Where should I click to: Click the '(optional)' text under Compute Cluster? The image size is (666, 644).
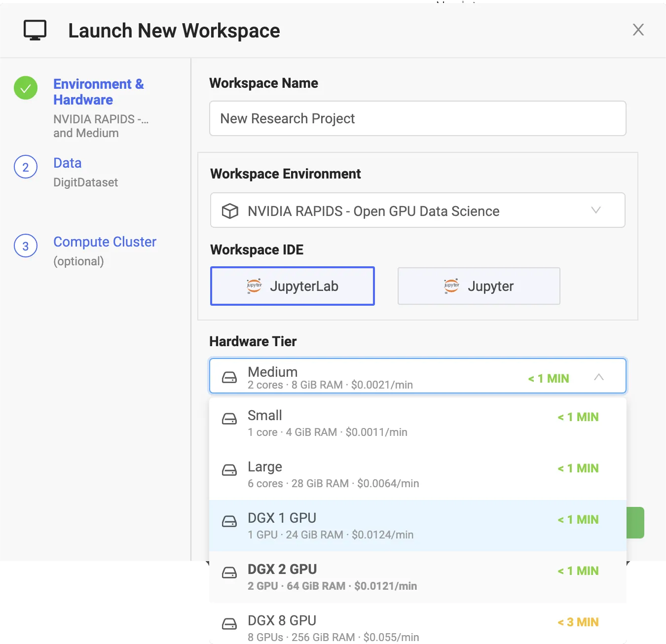[x=79, y=261]
